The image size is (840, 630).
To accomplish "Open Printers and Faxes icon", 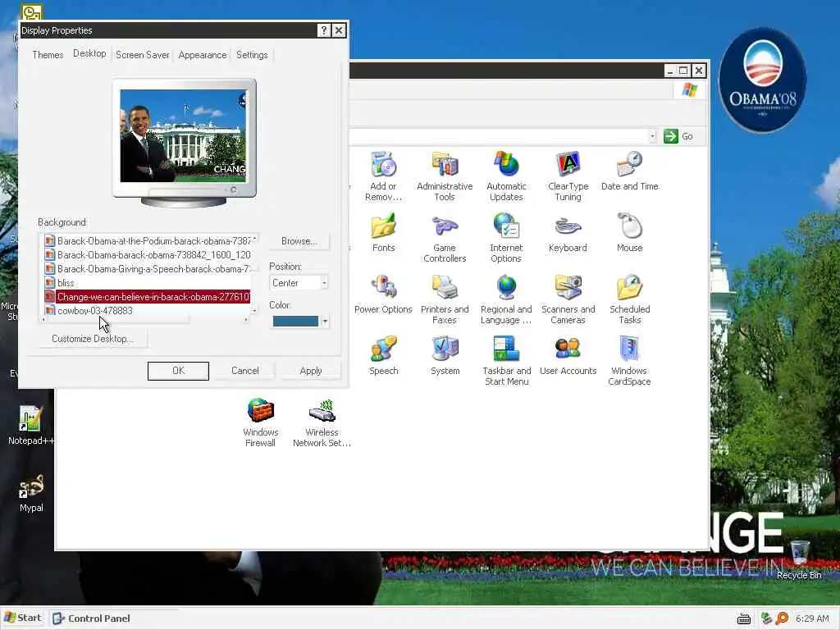I will tap(445, 299).
